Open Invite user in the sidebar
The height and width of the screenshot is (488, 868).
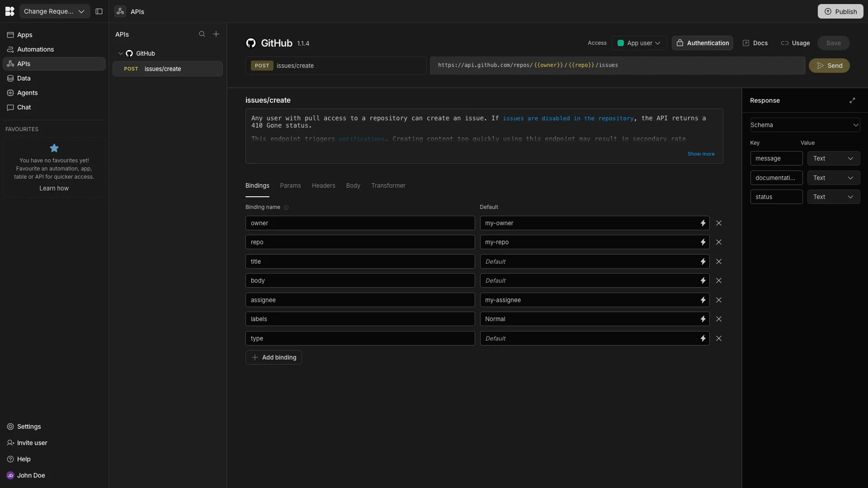click(x=54, y=443)
